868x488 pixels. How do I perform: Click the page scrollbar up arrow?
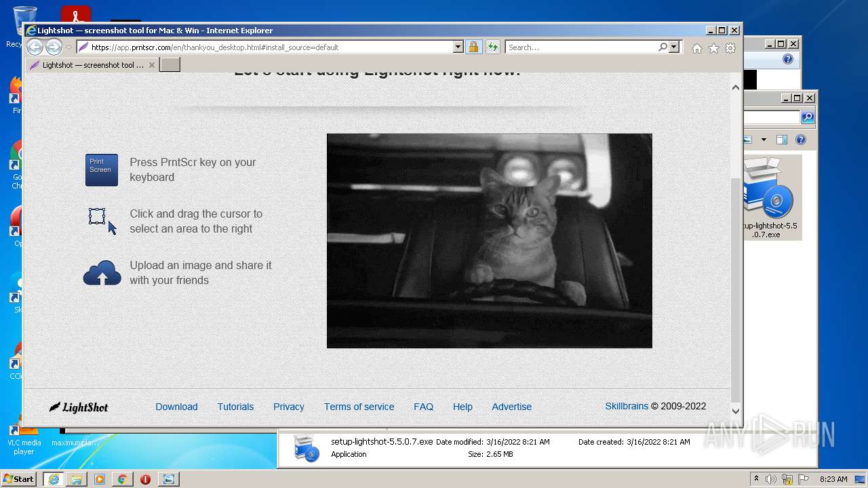click(x=736, y=87)
